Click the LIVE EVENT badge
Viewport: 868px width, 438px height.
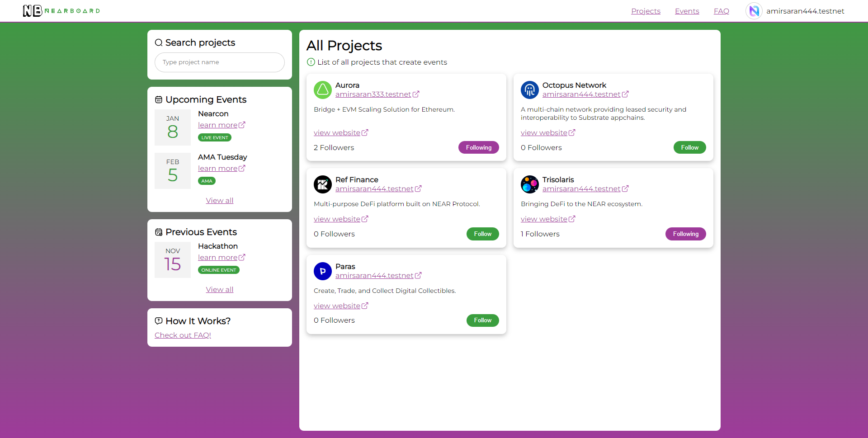(215, 137)
